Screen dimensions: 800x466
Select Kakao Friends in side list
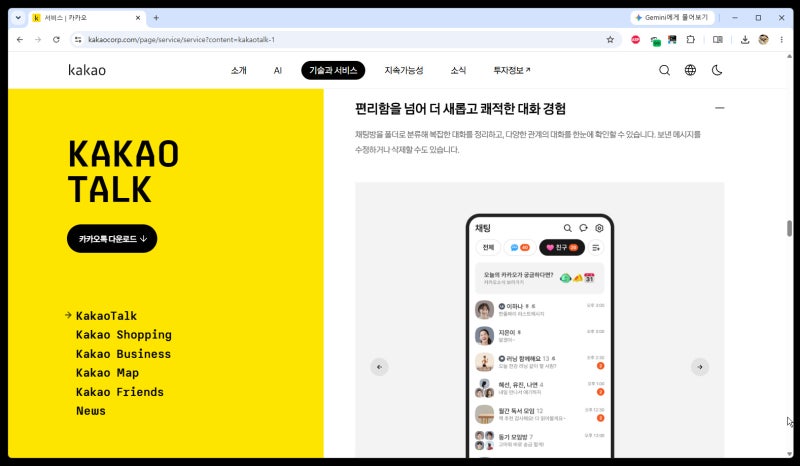pyautogui.click(x=119, y=392)
